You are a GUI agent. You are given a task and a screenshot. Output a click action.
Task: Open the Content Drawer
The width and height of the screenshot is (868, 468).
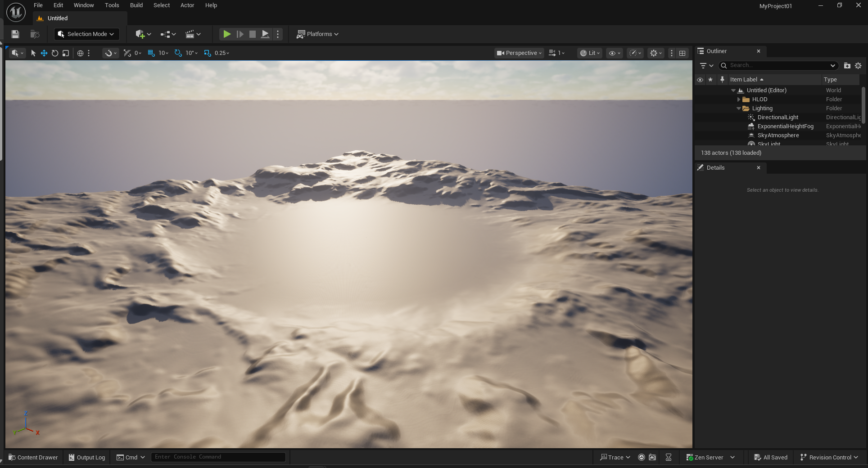pos(33,457)
